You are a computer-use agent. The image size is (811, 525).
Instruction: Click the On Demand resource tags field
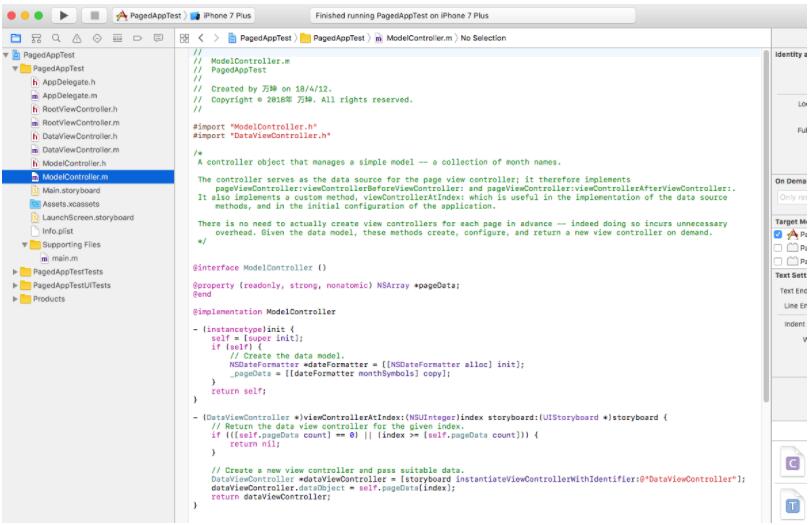coord(792,197)
